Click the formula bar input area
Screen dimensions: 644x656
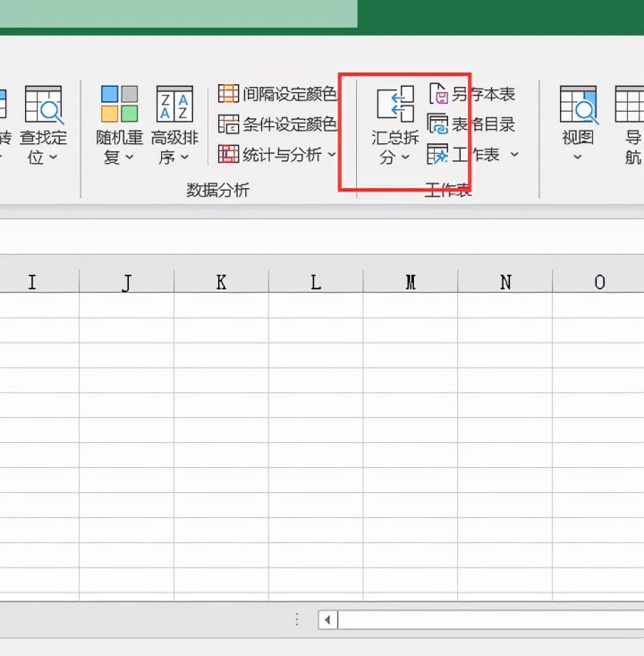pos(322,236)
